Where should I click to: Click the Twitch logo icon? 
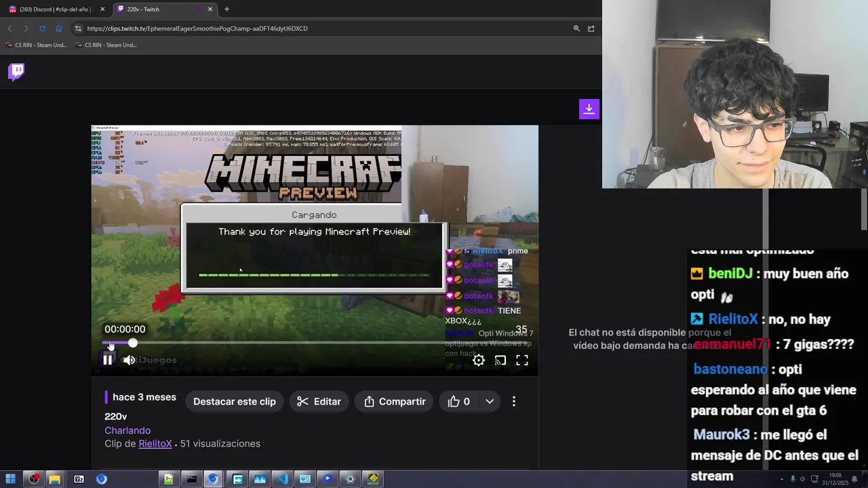(16, 72)
